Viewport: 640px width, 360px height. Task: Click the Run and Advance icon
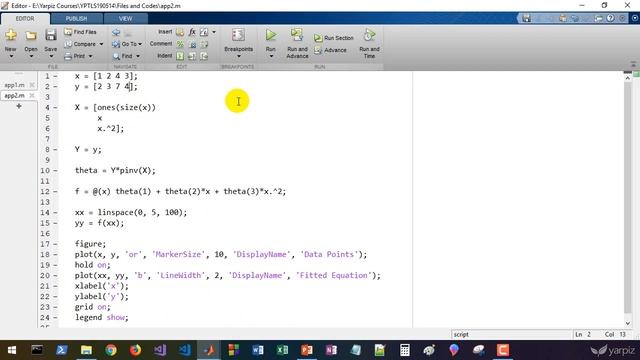point(297,36)
